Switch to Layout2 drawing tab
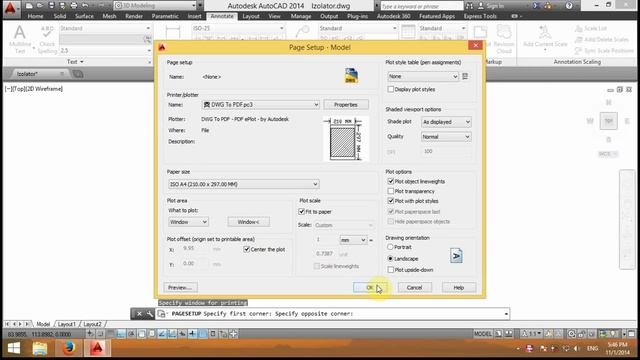Viewport: 640px width, 360px height. click(x=93, y=324)
